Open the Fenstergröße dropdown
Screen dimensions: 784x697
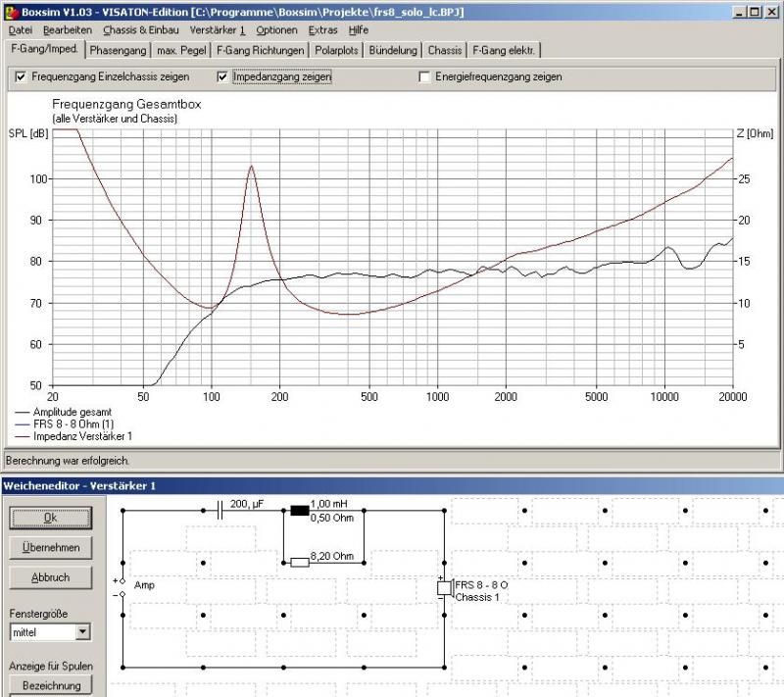coord(82,633)
